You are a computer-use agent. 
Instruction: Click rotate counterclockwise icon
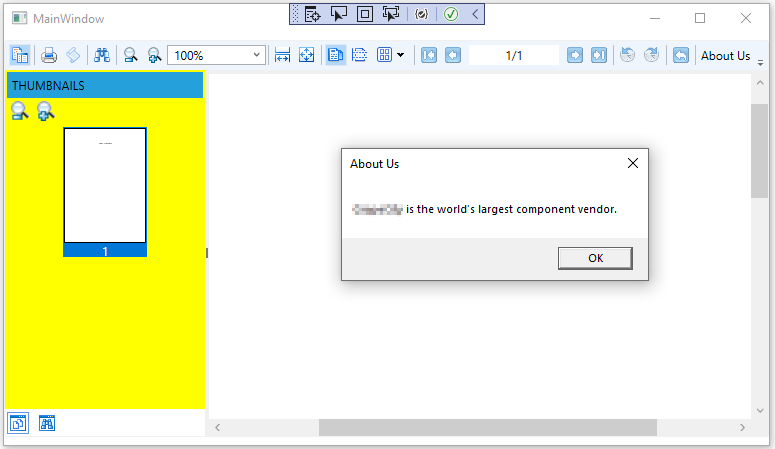[628, 55]
